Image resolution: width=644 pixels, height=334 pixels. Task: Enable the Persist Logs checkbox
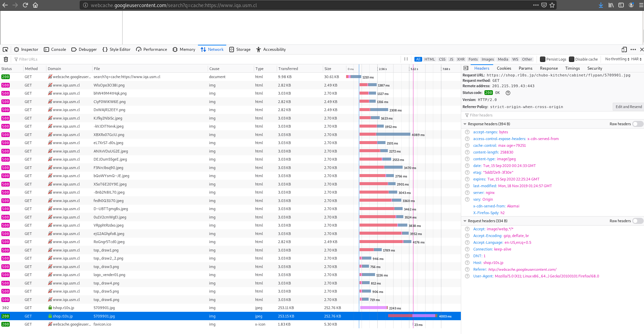(542, 59)
